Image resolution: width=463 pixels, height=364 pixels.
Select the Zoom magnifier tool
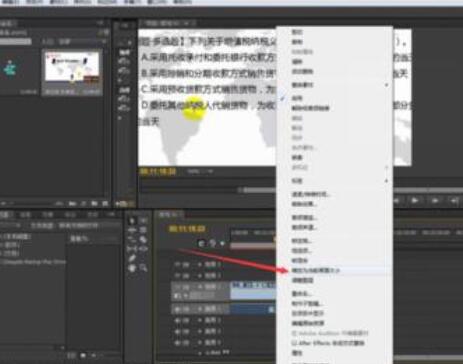[x=144, y=268]
